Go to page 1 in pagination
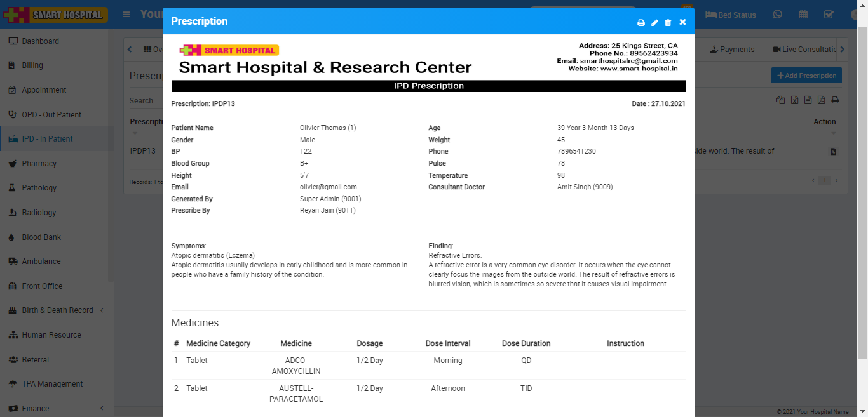 [825, 181]
